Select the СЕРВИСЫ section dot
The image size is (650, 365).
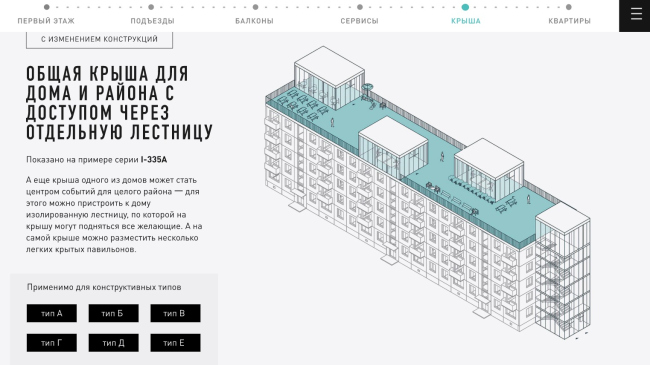[x=360, y=7]
